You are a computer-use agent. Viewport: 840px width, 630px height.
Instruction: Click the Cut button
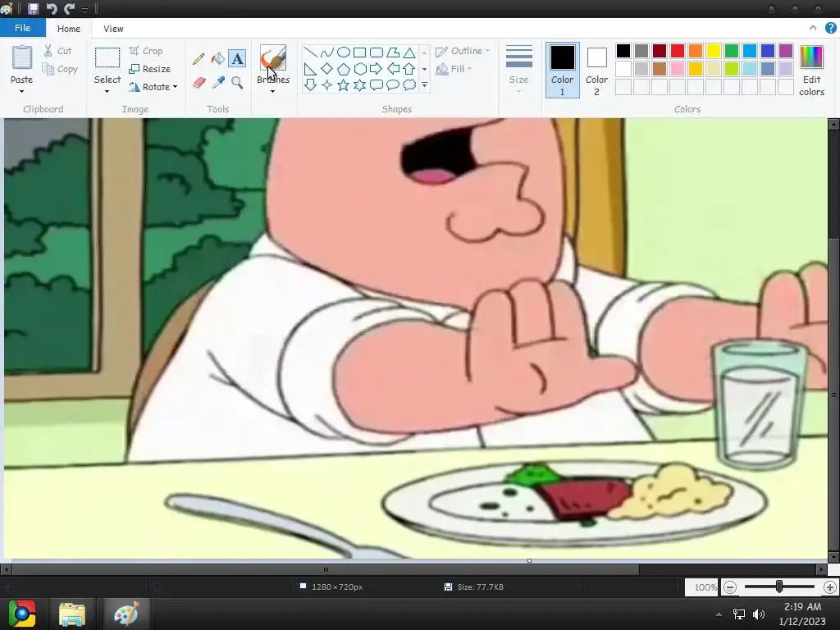(x=58, y=51)
